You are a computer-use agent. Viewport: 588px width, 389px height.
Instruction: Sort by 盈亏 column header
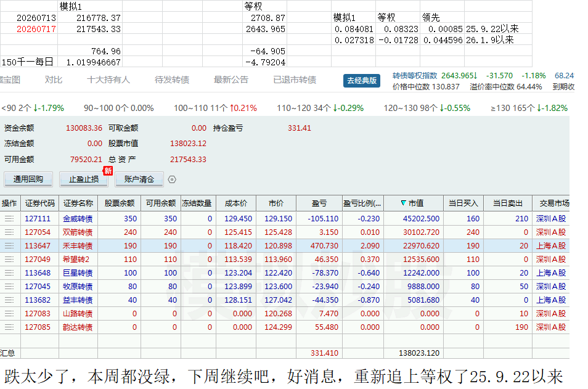coord(319,203)
